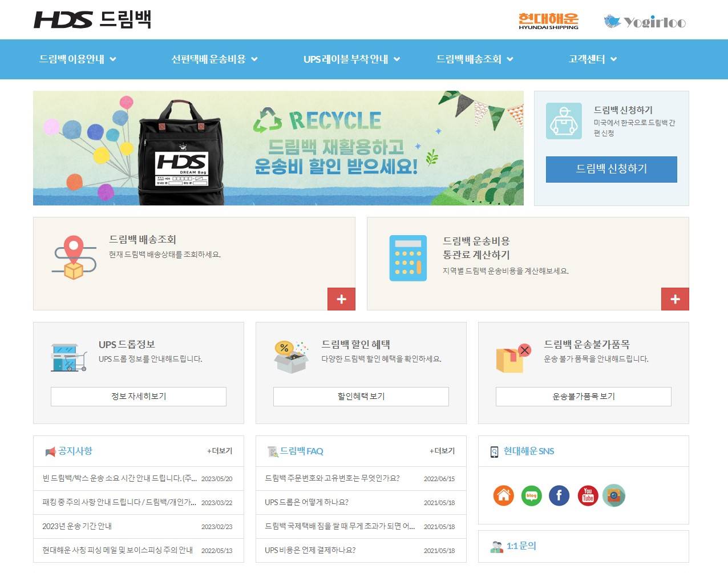The image size is (728, 573).
Task: Expand the UPS 레이블 부착안내 chevron
Action: point(397,59)
